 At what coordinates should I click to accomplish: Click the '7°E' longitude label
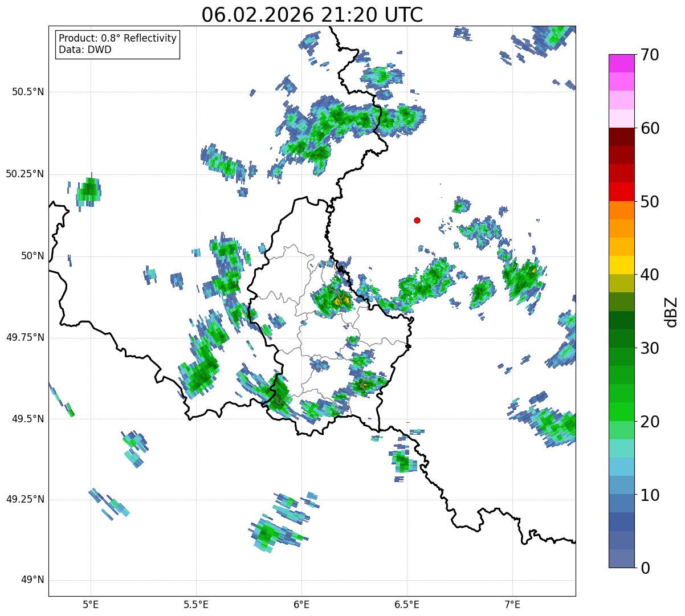pyautogui.click(x=512, y=604)
